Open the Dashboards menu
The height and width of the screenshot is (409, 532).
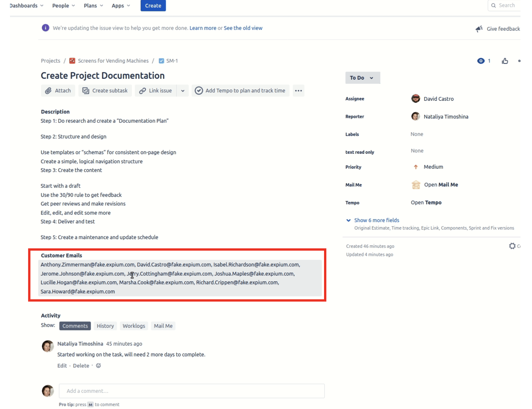27,6
